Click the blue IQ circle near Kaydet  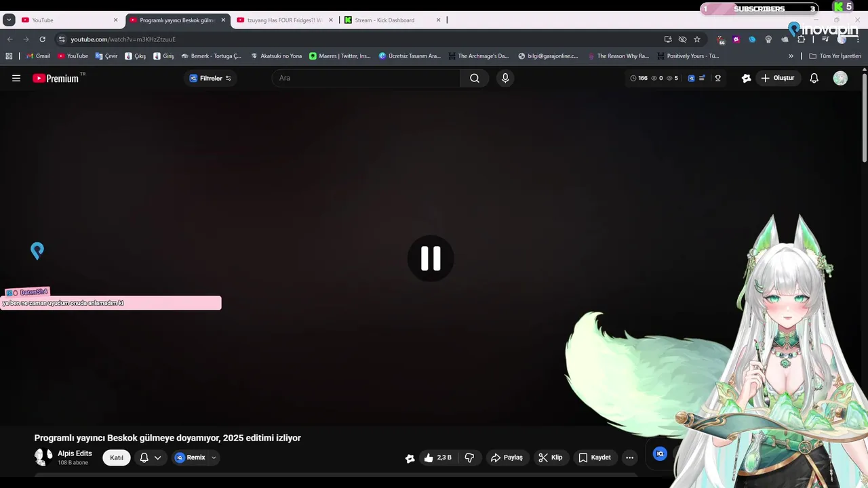(660, 453)
